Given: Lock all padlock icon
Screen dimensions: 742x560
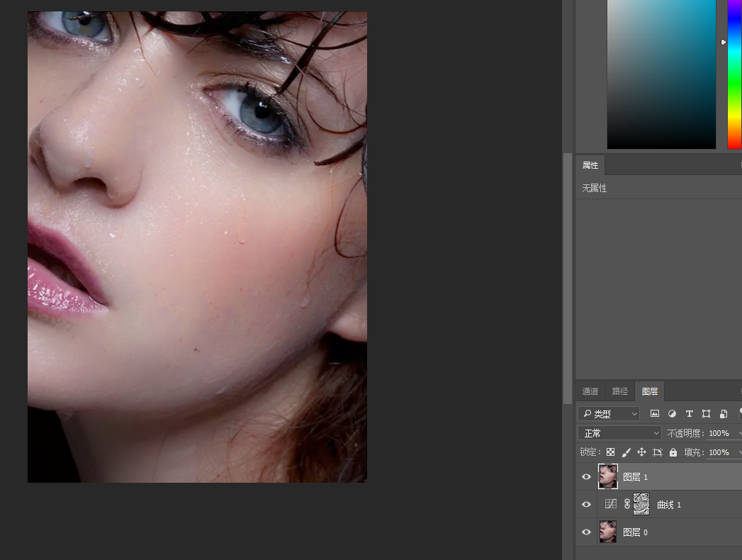Looking at the screenshot, I should 673,452.
